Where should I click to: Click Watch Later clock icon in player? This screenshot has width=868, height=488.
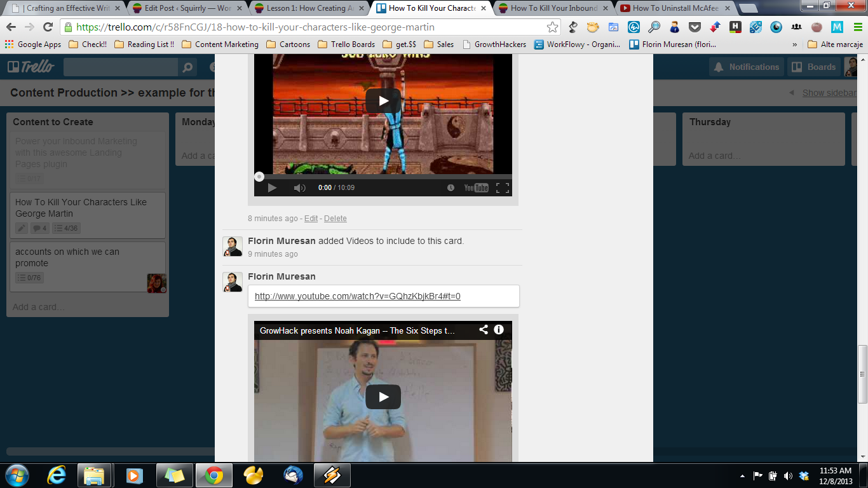tap(451, 188)
